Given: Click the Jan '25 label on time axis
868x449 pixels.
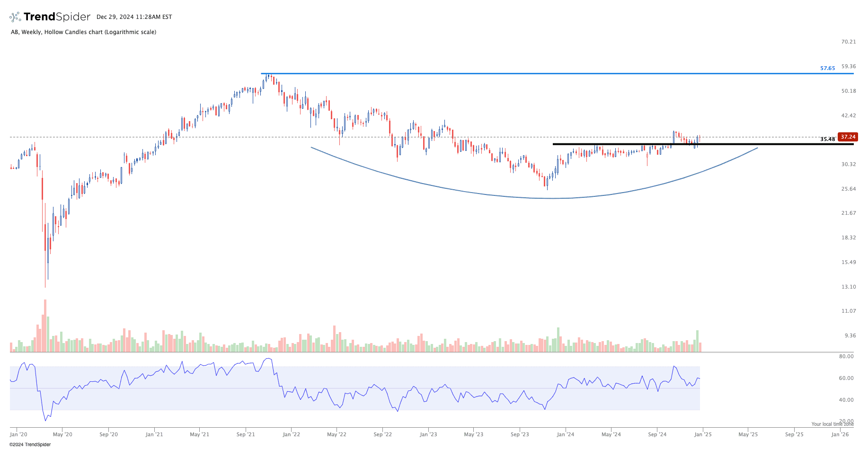Looking at the screenshot, I should [x=702, y=434].
